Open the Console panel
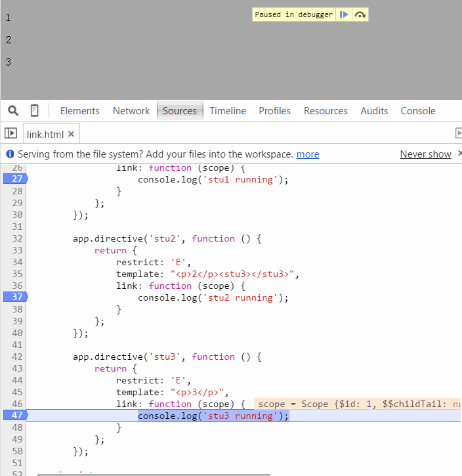 pyautogui.click(x=418, y=111)
